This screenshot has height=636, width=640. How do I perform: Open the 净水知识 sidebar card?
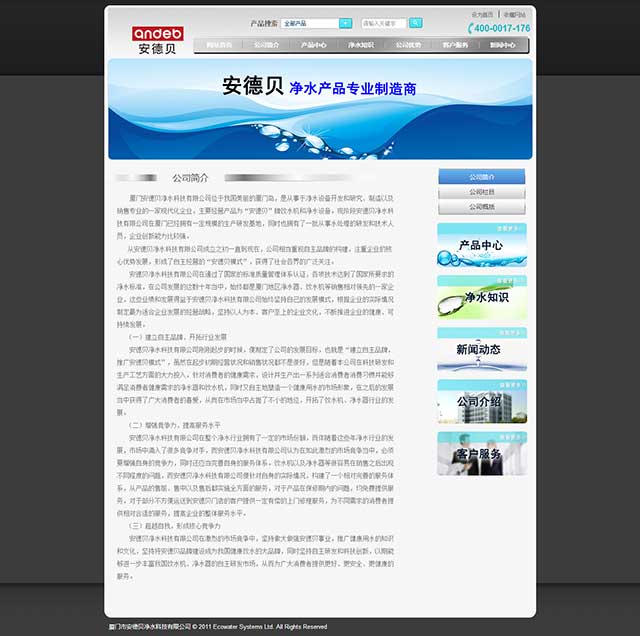coord(482,297)
